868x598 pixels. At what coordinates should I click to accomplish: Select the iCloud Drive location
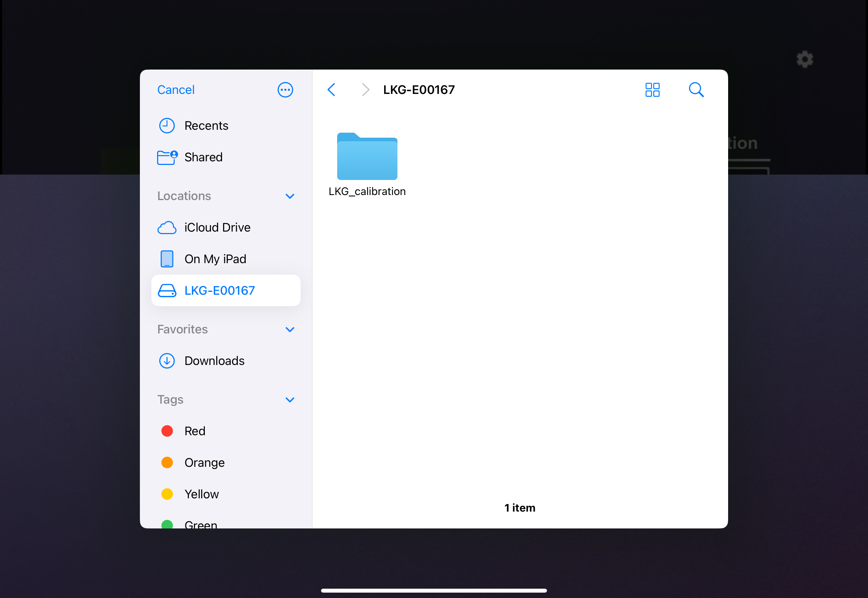click(x=217, y=227)
